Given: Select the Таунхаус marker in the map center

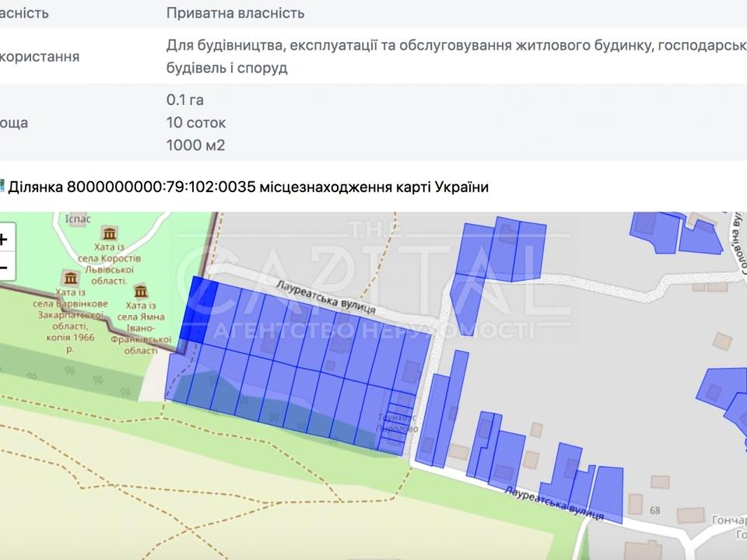Looking at the screenshot, I should tap(398, 420).
